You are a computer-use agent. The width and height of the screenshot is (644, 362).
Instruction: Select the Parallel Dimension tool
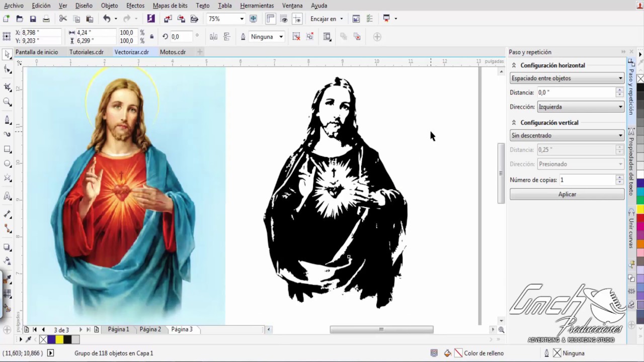pos(8,214)
